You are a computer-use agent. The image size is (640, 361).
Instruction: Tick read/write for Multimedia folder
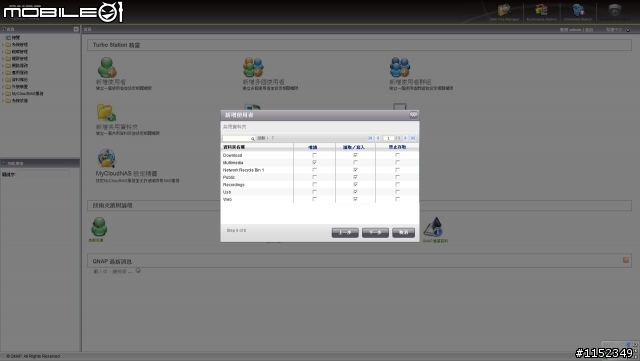point(356,163)
